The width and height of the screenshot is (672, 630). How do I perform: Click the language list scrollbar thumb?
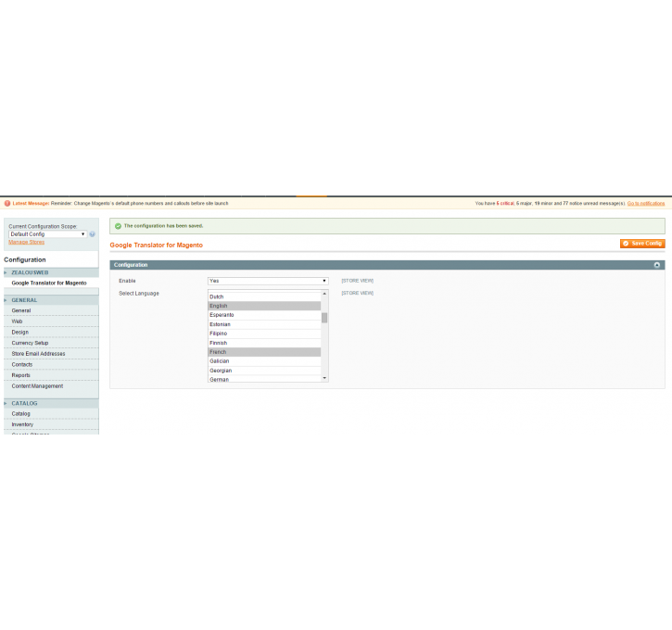pos(324,318)
